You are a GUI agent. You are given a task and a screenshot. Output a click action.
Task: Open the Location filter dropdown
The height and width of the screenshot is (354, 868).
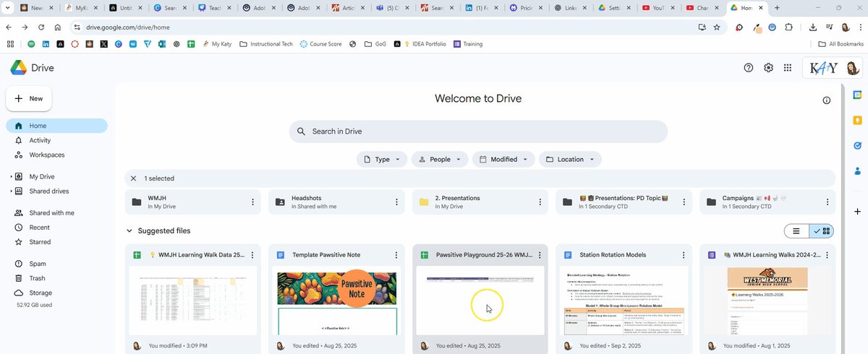click(x=570, y=159)
